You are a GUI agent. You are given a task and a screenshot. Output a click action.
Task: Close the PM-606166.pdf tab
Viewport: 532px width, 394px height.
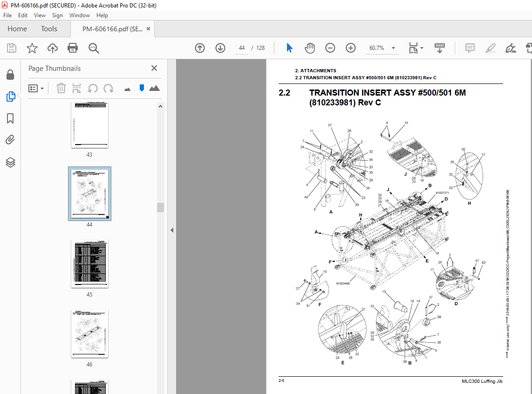point(148,29)
